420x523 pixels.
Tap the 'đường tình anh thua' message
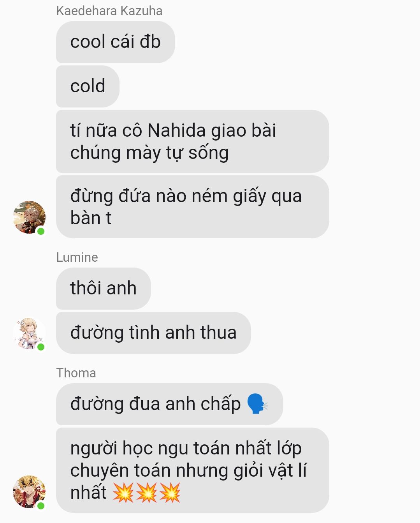[x=153, y=333]
